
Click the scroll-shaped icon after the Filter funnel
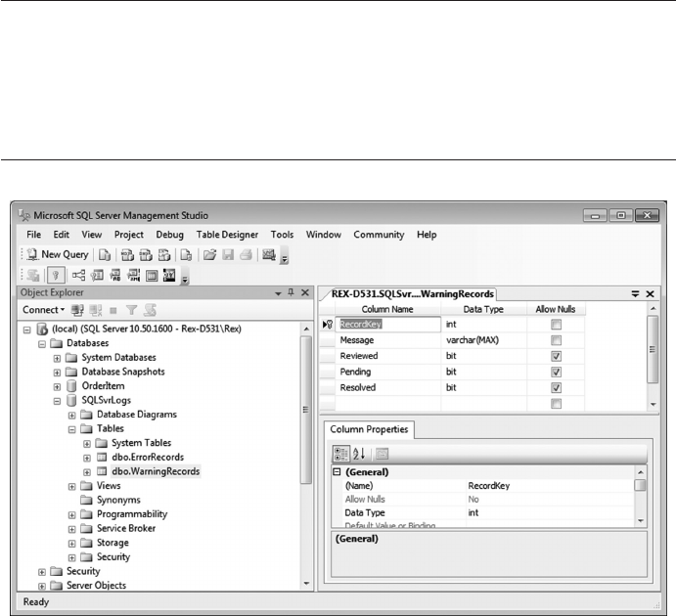pos(150,310)
